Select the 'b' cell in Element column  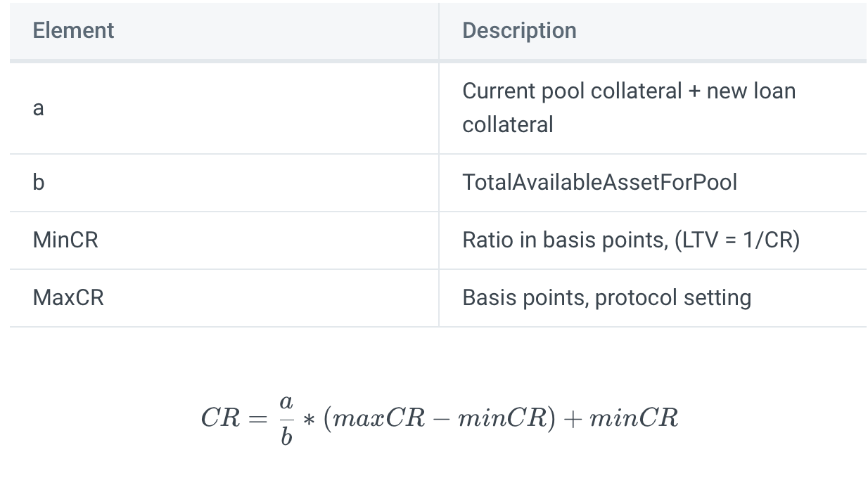(x=39, y=183)
